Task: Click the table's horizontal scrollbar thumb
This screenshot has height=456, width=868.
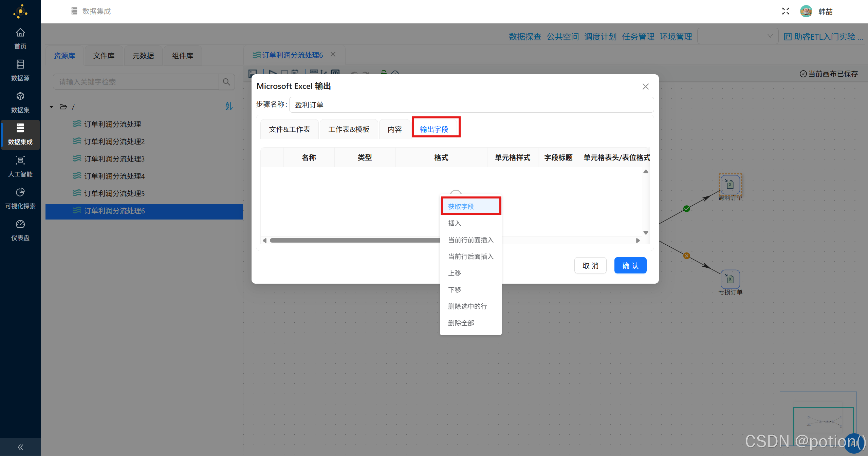Action: [354, 241]
